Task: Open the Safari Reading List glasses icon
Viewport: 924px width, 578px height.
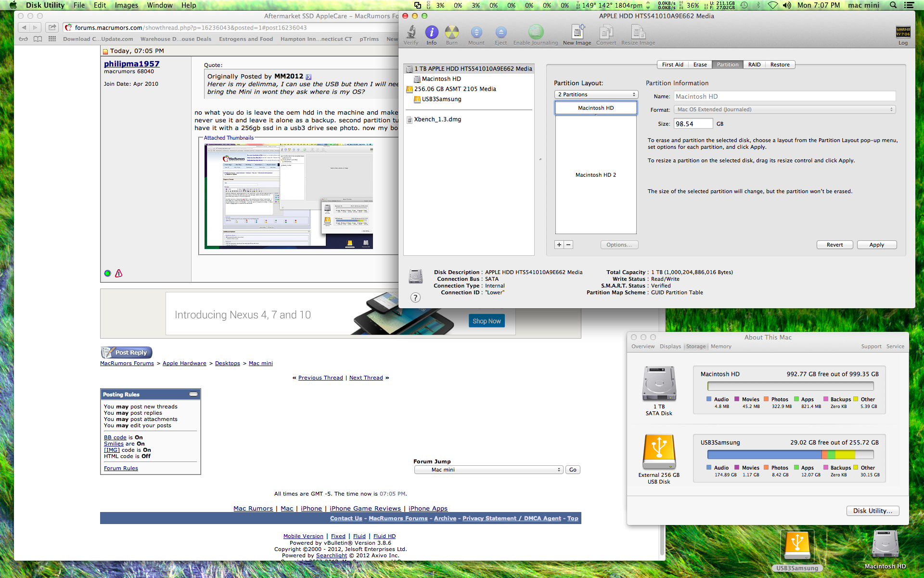Action: [x=23, y=39]
